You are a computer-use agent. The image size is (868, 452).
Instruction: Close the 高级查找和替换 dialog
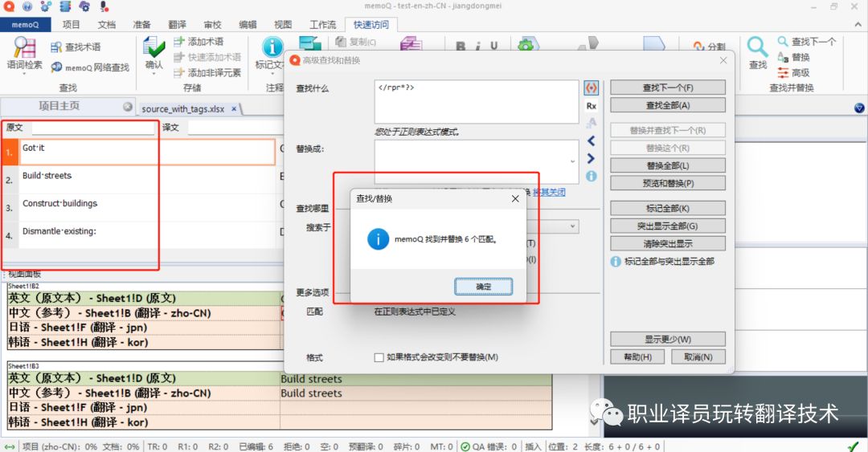pyautogui.click(x=723, y=60)
